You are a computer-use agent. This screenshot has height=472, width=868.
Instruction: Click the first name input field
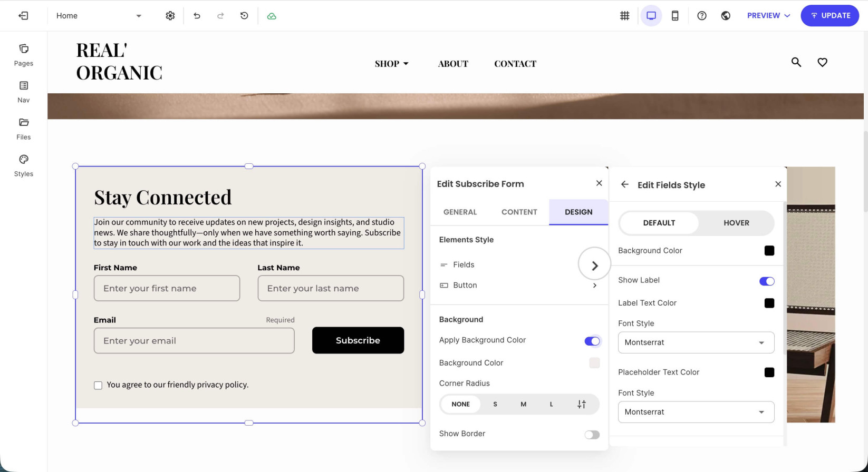[167, 288]
